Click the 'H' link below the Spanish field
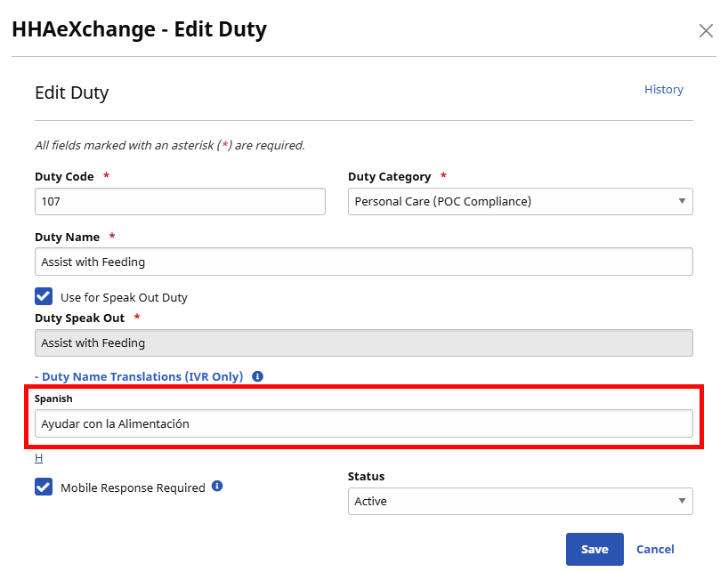Screen dimensions: 728x572 [38, 458]
